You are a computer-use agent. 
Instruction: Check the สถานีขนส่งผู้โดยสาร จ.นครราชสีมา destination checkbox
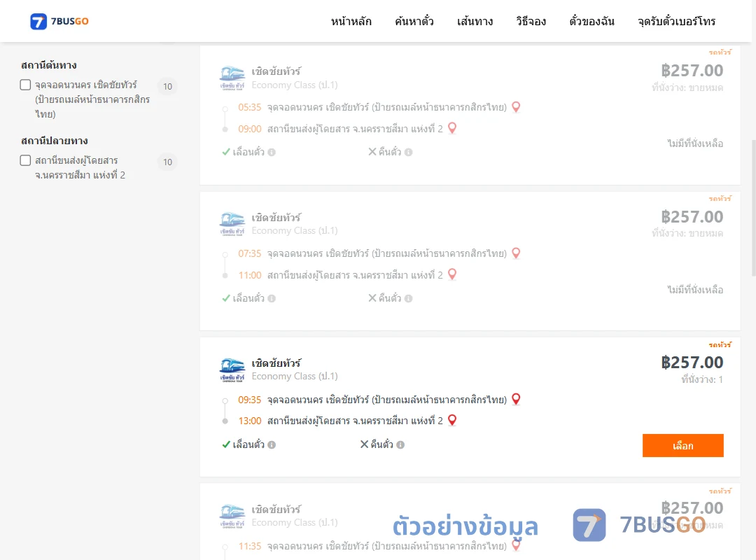[26, 160]
